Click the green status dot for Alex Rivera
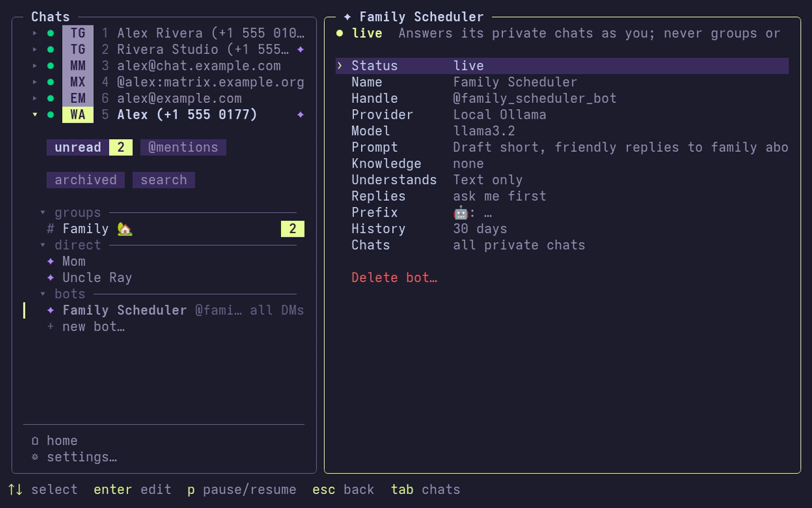The width and height of the screenshot is (812, 508). tap(51, 33)
